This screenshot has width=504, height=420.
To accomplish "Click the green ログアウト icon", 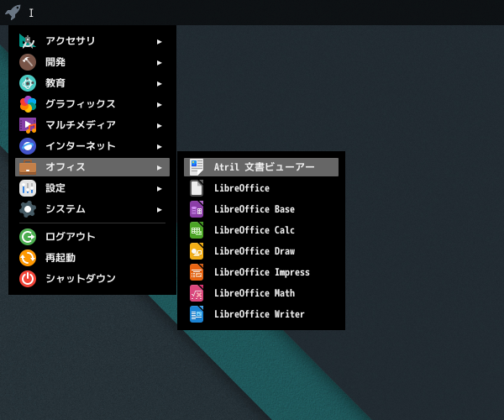I will (28, 237).
